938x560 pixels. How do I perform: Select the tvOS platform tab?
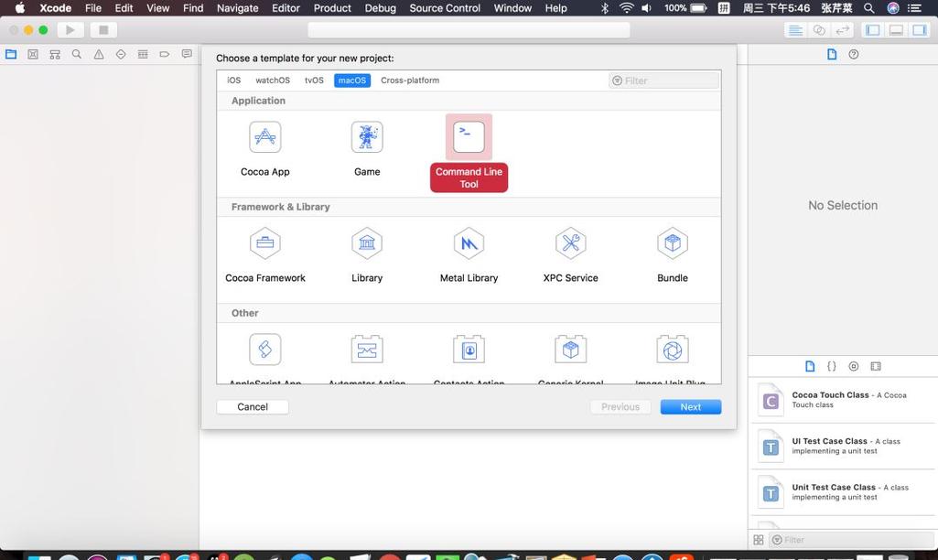[x=314, y=81]
